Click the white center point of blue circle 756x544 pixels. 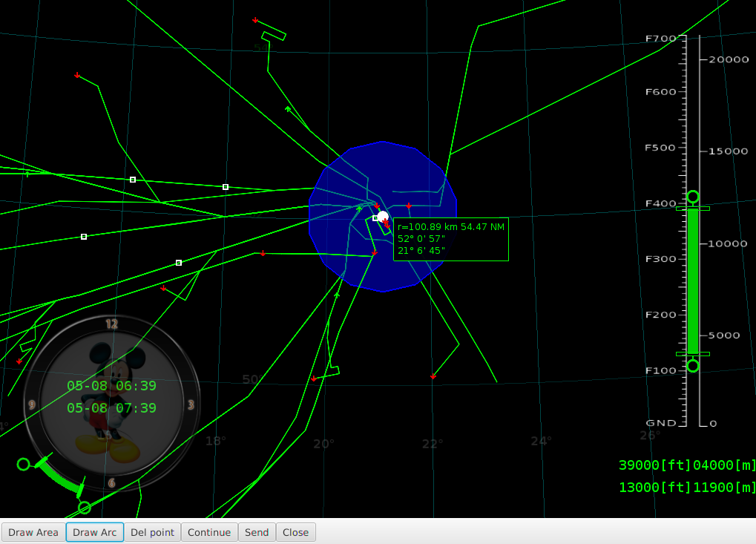(x=383, y=217)
